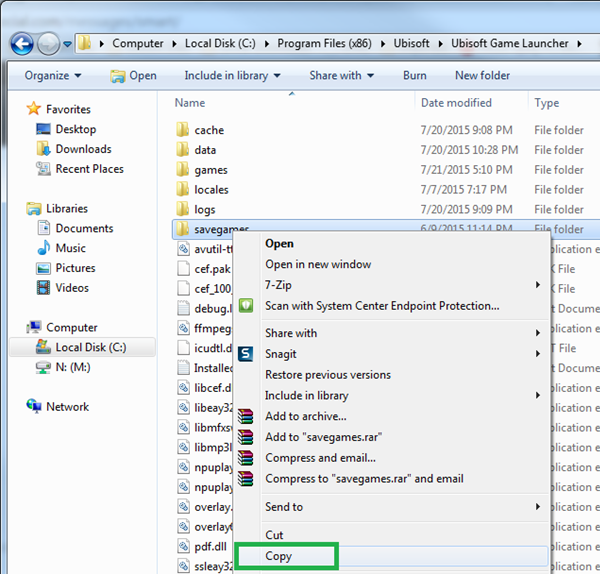Click the Favorites star icon
The height and width of the screenshot is (574, 600).
click(34, 109)
